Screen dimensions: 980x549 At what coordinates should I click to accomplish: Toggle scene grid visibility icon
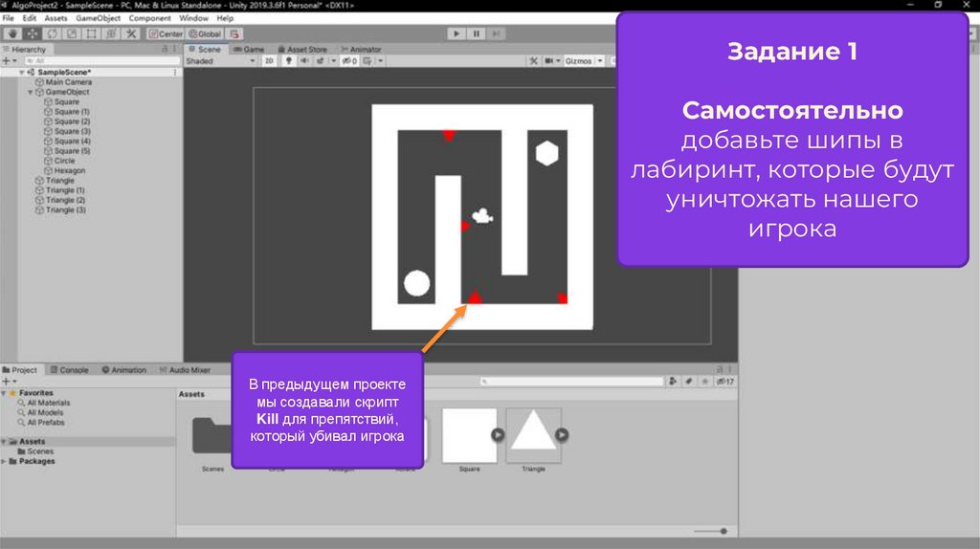point(367,61)
